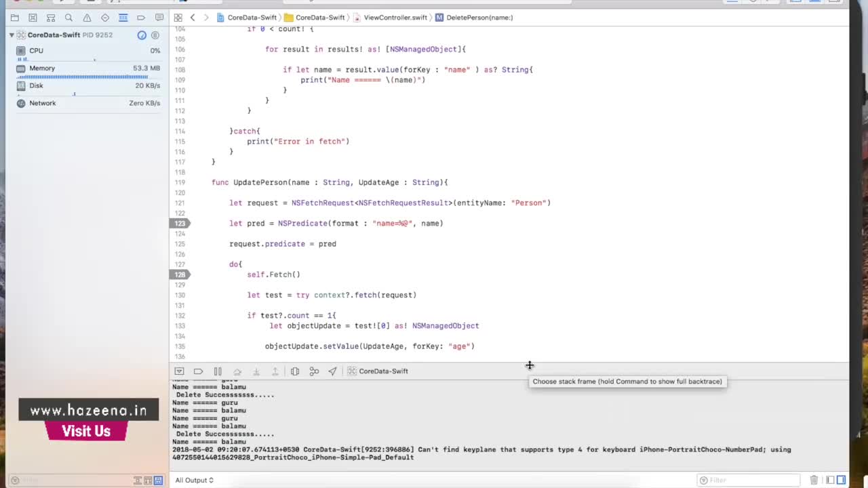Go forward in editor history
The image size is (868, 488).
[206, 18]
